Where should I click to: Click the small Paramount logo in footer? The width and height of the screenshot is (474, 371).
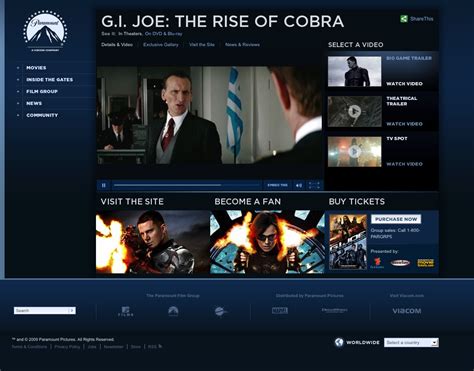click(173, 311)
